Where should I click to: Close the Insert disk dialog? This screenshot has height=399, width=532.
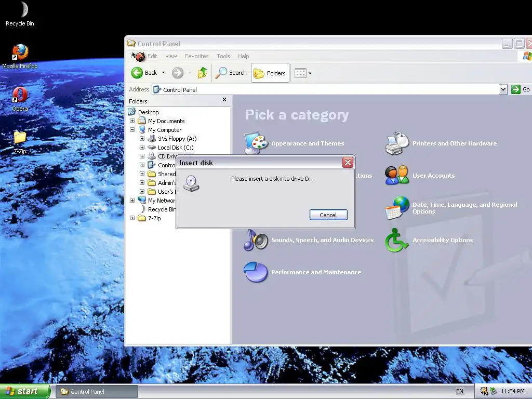pos(348,163)
